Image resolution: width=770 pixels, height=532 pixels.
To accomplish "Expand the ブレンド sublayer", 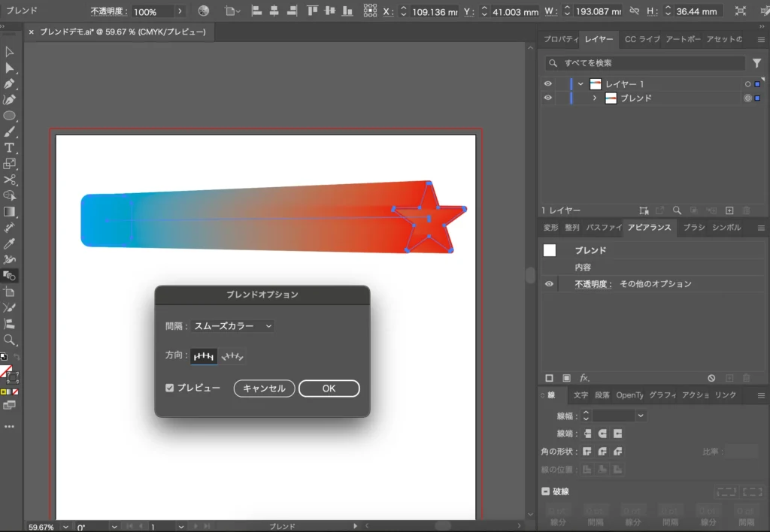I will [x=594, y=98].
